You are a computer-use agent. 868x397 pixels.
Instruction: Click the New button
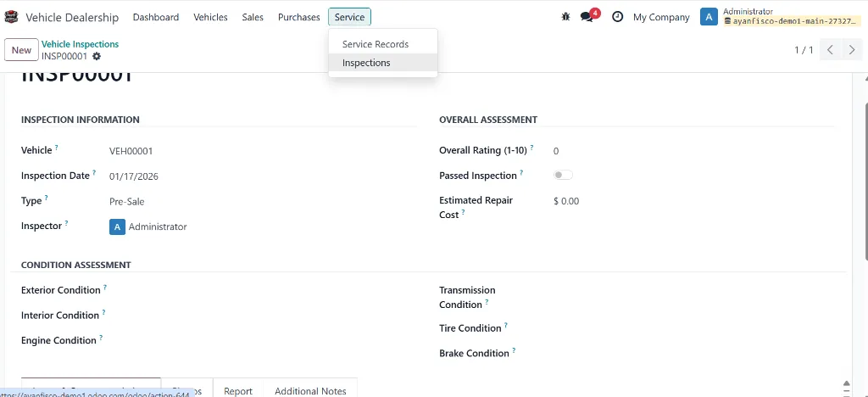pyautogui.click(x=21, y=50)
